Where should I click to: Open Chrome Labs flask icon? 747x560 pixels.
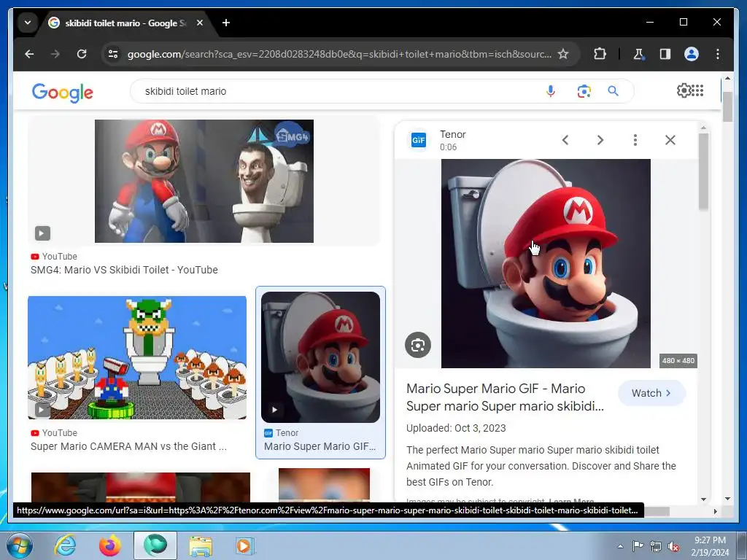[x=638, y=54]
